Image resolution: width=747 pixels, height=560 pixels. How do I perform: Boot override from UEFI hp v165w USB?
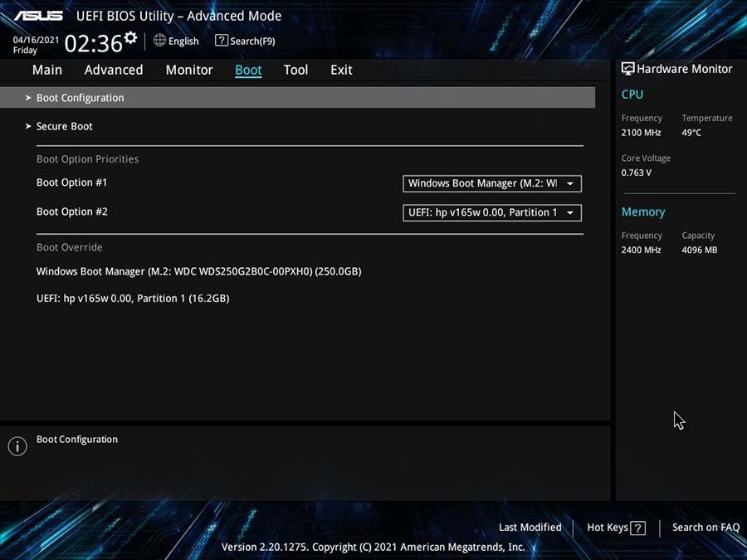pos(133,299)
